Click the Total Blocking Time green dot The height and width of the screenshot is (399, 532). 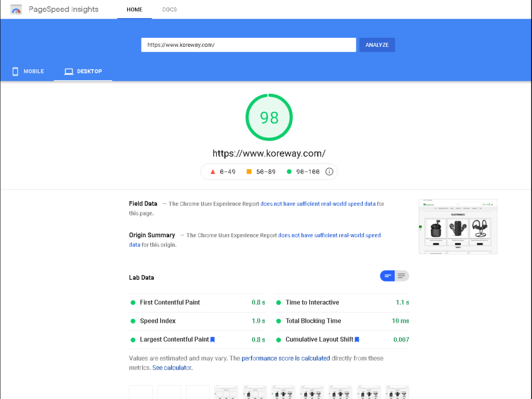[x=279, y=321]
